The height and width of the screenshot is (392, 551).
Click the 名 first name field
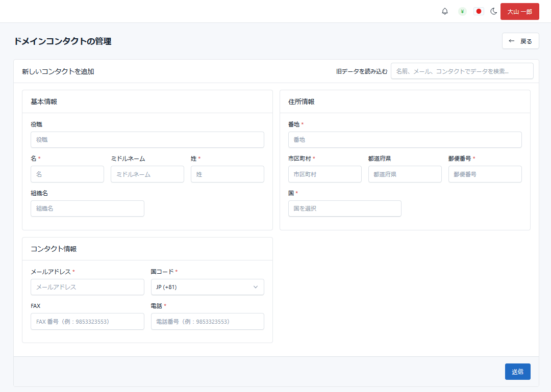[67, 174]
